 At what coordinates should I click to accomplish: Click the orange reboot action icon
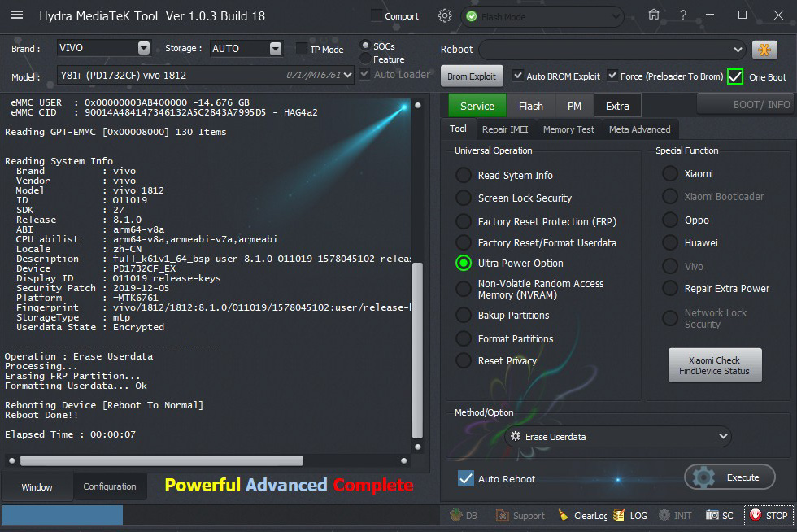(764, 50)
